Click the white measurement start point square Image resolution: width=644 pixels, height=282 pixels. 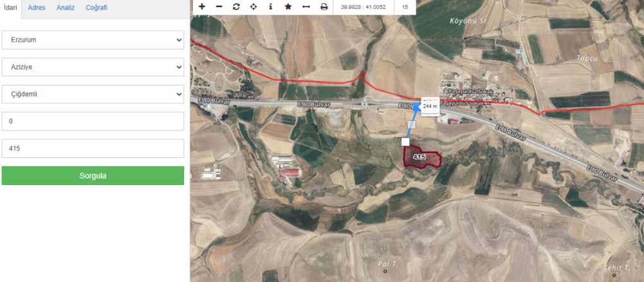[405, 142]
